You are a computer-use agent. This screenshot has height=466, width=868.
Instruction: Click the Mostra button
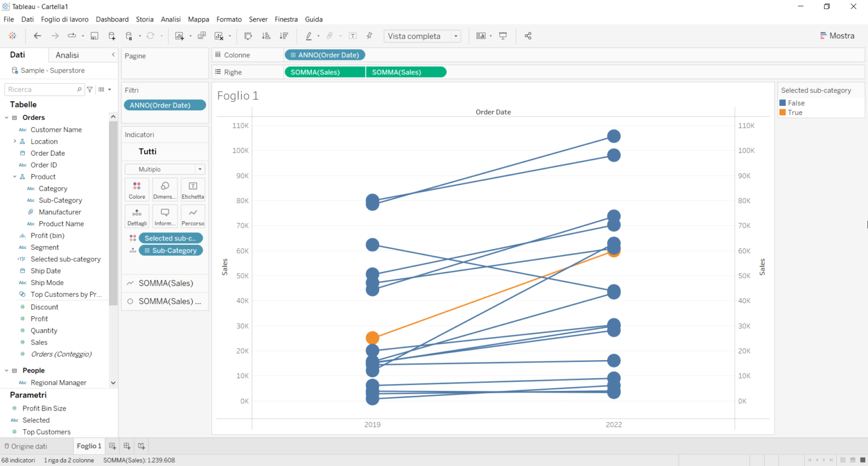click(837, 35)
